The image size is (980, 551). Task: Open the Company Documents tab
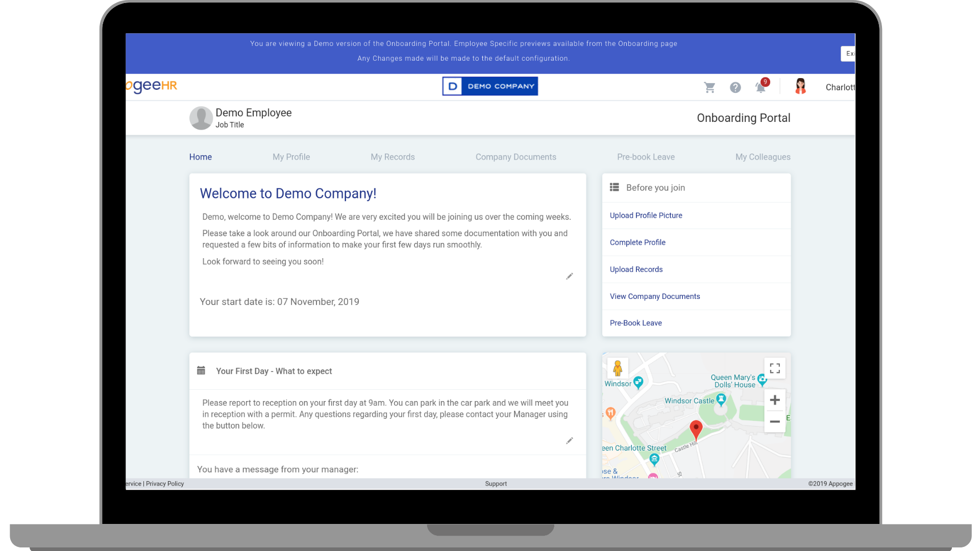pyautogui.click(x=516, y=157)
